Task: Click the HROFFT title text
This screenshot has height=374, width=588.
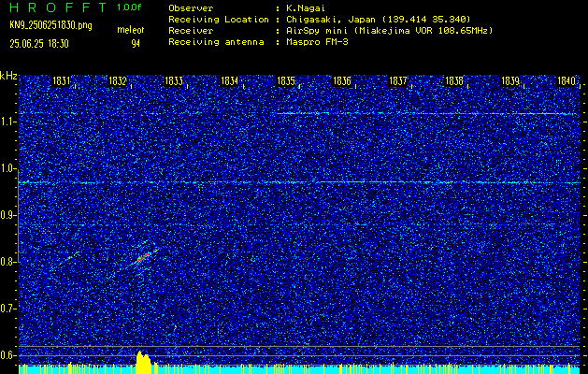Action: click(58, 7)
